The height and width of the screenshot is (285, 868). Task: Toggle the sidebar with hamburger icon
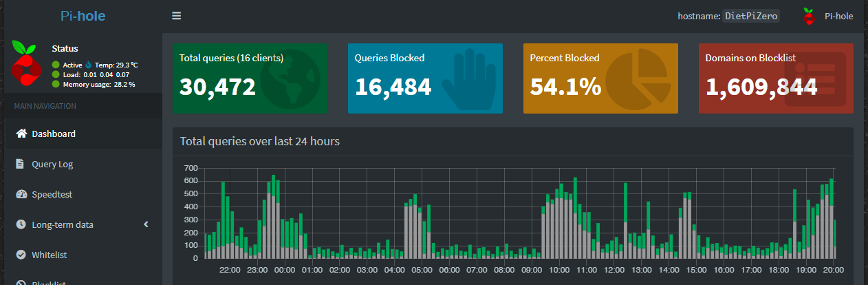[177, 15]
